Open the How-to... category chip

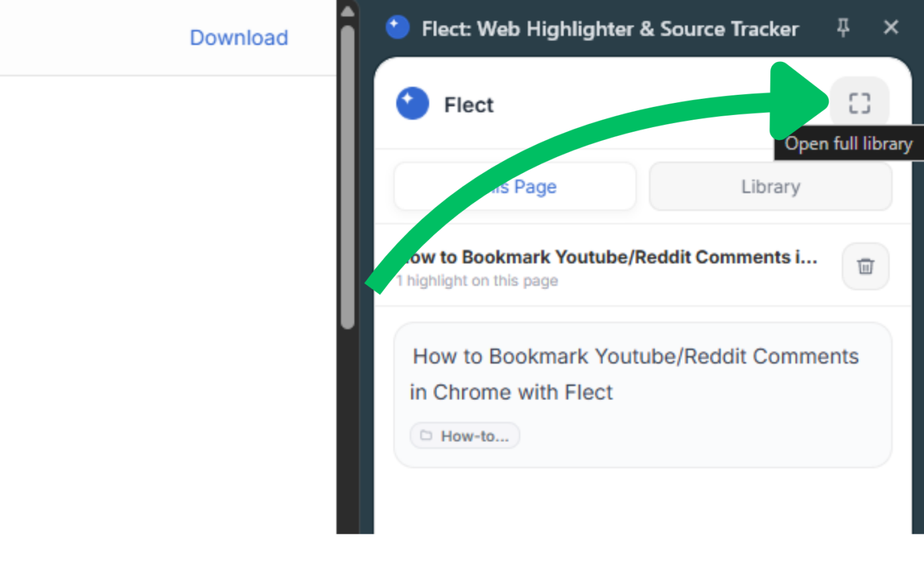pyautogui.click(x=464, y=436)
